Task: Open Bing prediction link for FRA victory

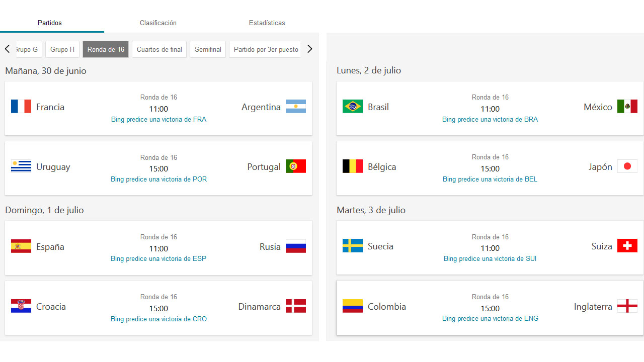Action: tap(158, 120)
